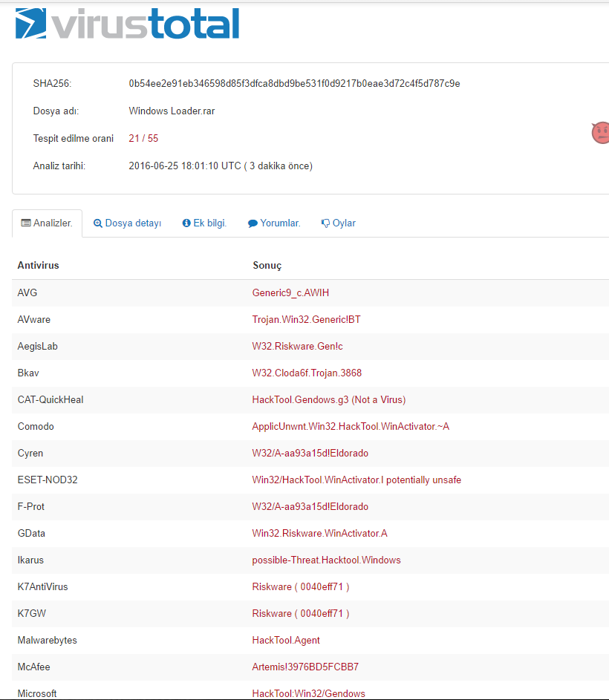Switch to the Analizler tab
609x700 pixels.
coord(47,223)
